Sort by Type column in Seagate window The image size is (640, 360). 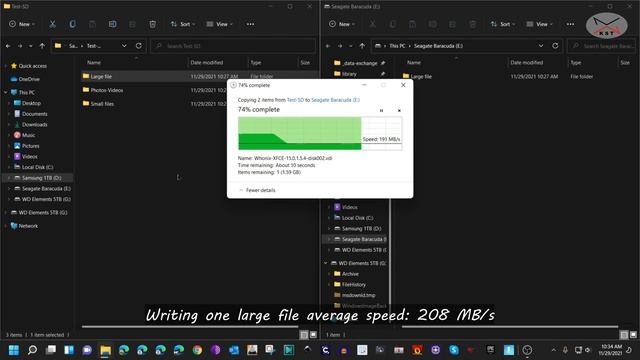[x=576, y=62]
